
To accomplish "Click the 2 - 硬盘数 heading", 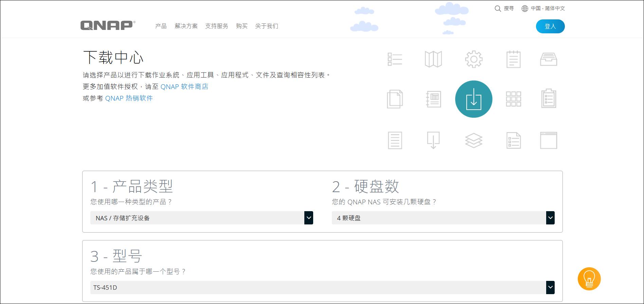I will [x=365, y=186].
